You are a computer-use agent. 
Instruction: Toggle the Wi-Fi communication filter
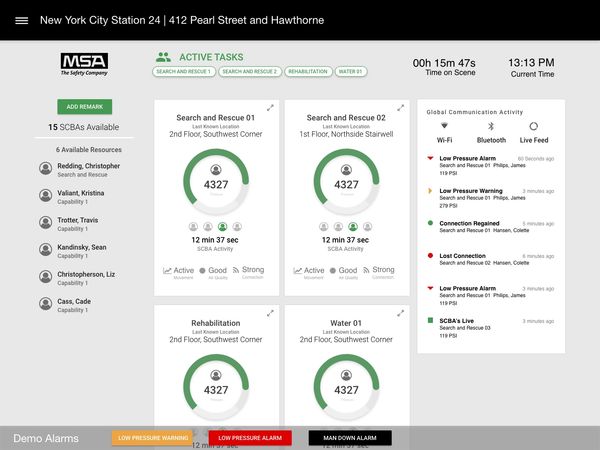click(x=444, y=127)
